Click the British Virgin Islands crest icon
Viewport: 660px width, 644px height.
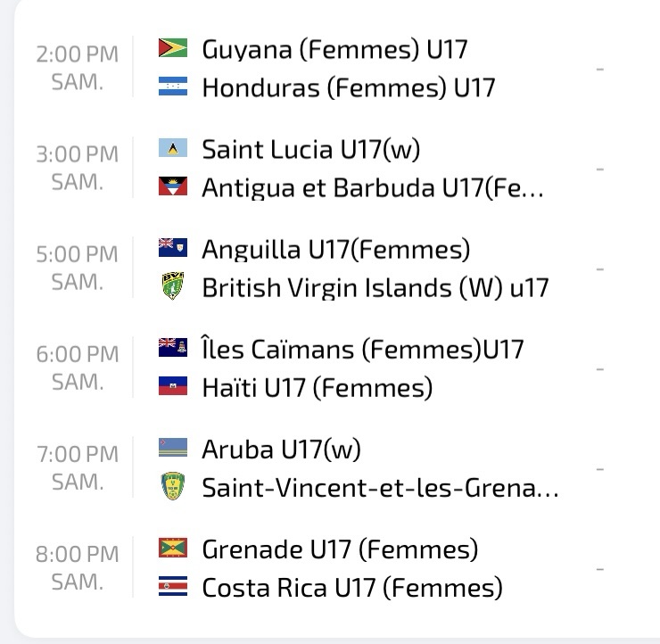[x=172, y=287]
